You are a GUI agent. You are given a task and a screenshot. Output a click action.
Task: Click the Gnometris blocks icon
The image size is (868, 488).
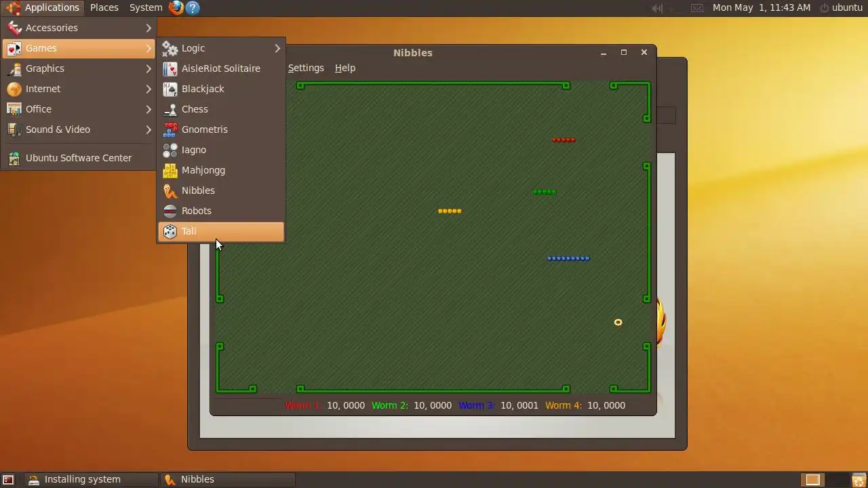pyautogui.click(x=170, y=129)
